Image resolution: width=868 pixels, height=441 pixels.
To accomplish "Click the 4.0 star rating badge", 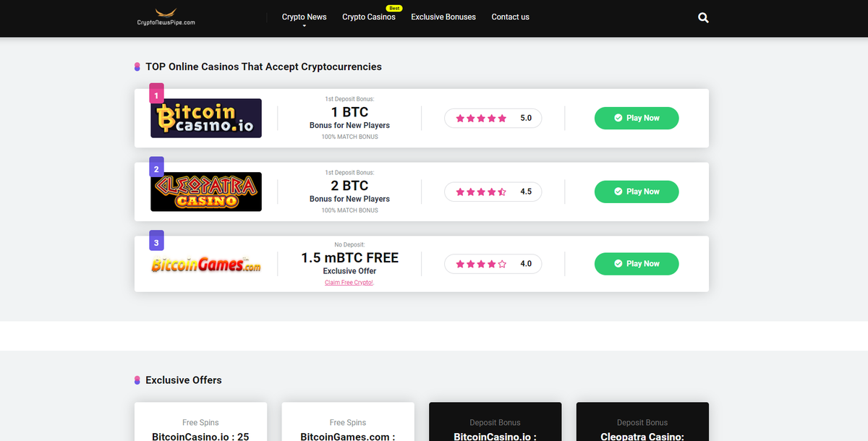I will pyautogui.click(x=493, y=265).
